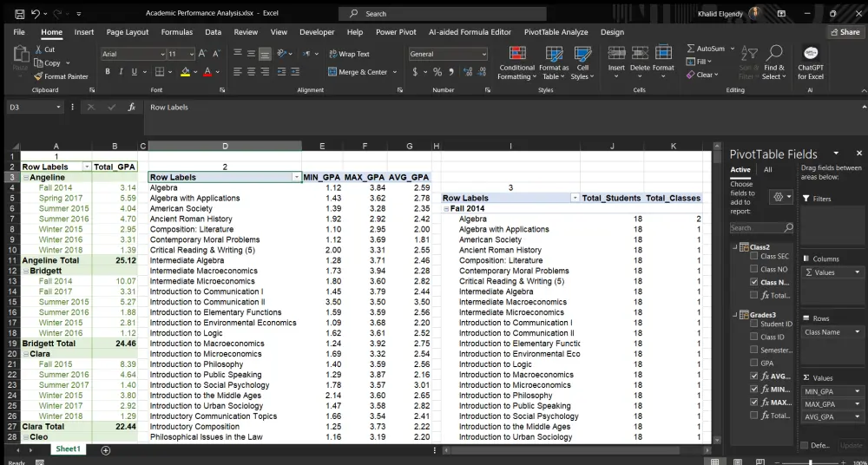Switch to the Formulas ribbon tab
868x465 pixels.
[176, 32]
